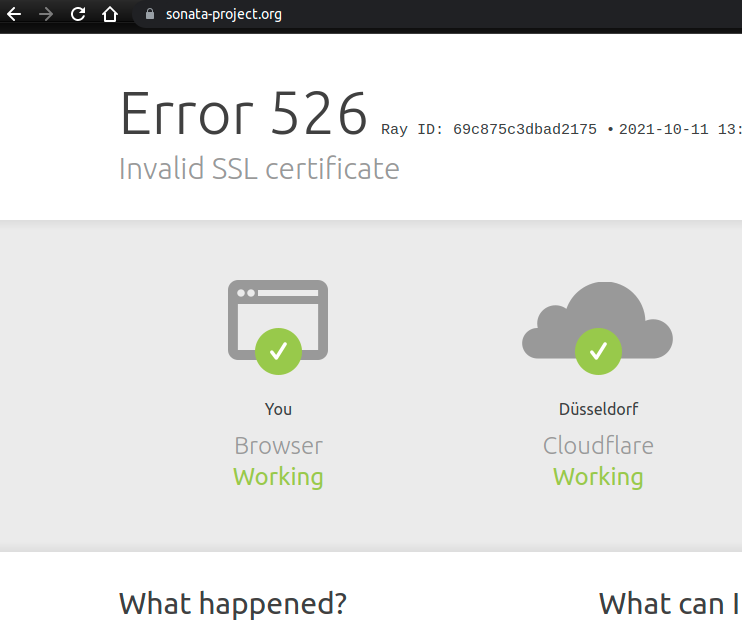This screenshot has height=638, width=742.
Task: Click the padlock site security icon
Action: tap(150, 14)
